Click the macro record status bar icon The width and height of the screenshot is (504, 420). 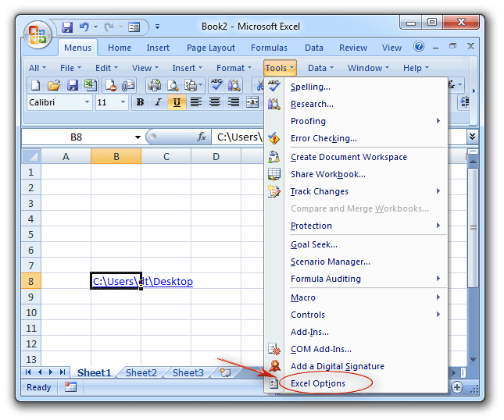pos(70,387)
